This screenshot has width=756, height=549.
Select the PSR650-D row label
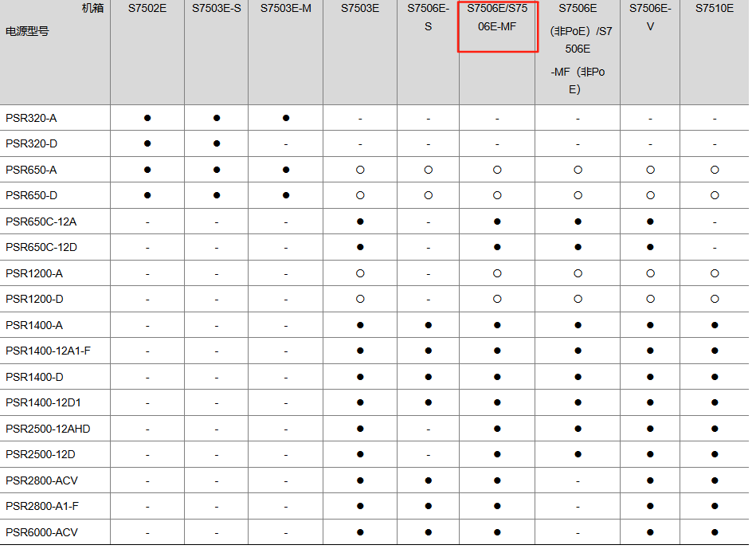[x=31, y=195]
